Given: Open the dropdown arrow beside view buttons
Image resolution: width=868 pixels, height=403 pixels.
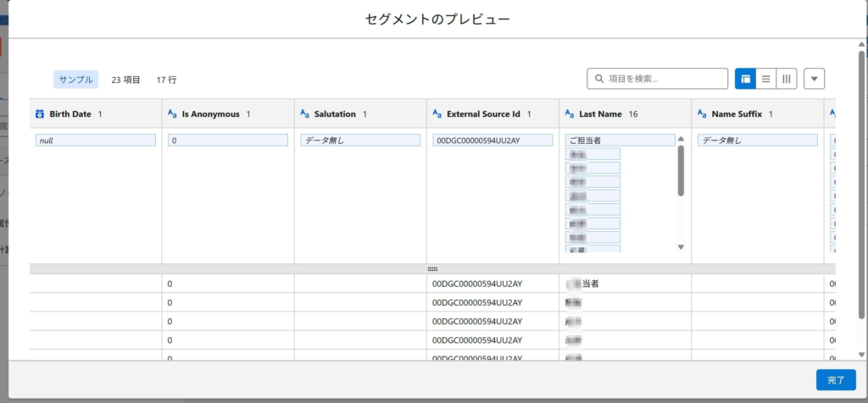Looking at the screenshot, I should tap(815, 79).
